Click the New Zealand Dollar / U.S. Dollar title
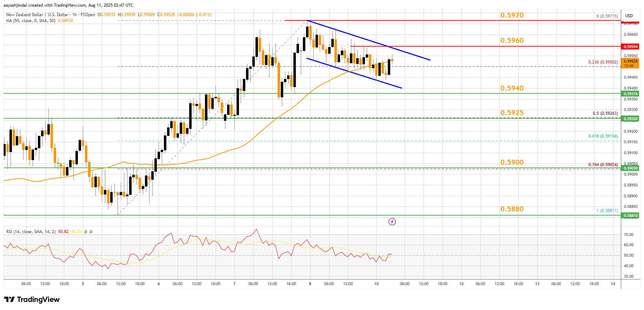The image size is (644, 310). (37, 15)
